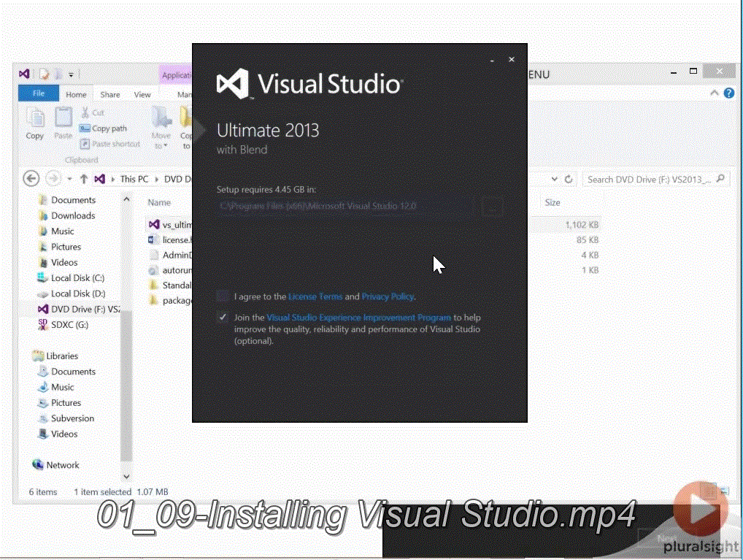Click the browse button beside install path
The image size is (743, 560).
click(492, 207)
